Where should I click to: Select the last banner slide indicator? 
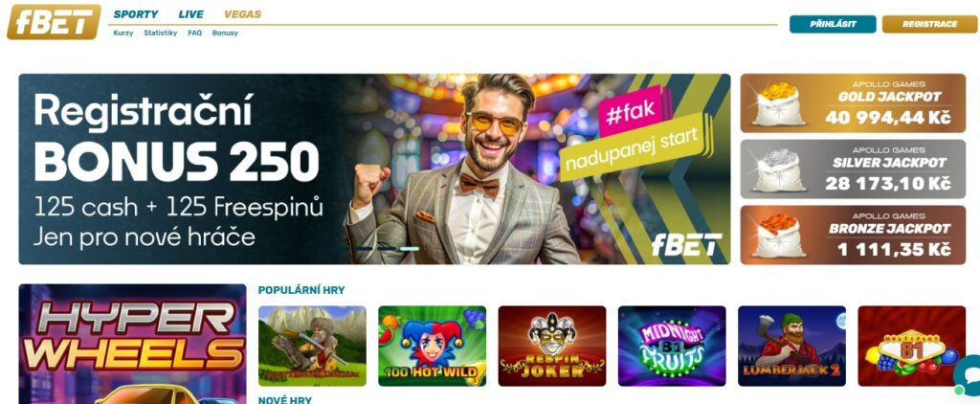tap(410, 249)
